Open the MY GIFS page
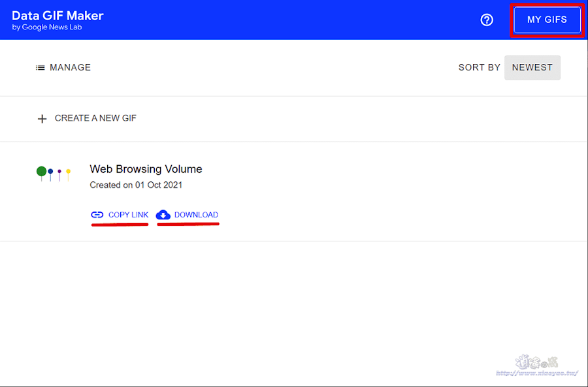The image size is (588, 387). pos(547,20)
